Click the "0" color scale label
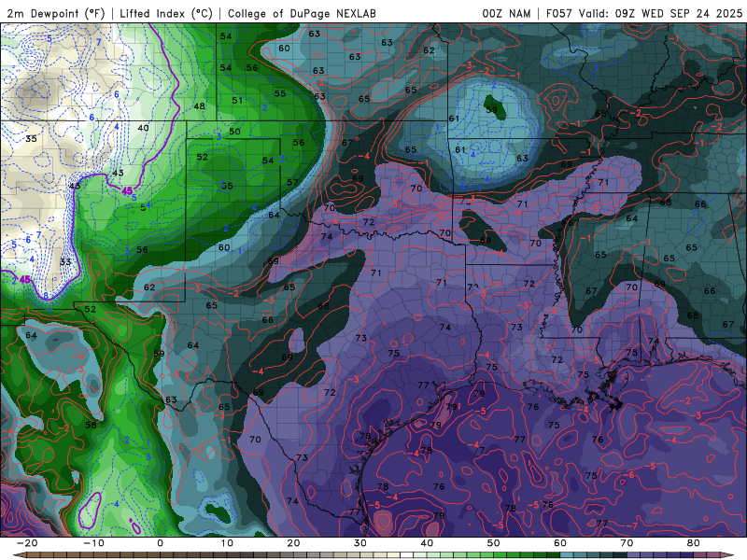The width and height of the screenshot is (747, 560). 160,543
